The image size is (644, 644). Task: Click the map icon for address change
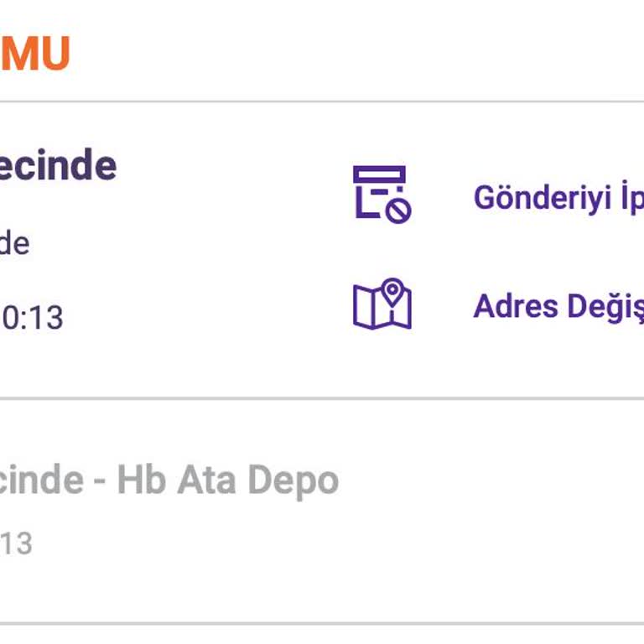(382, 304)
